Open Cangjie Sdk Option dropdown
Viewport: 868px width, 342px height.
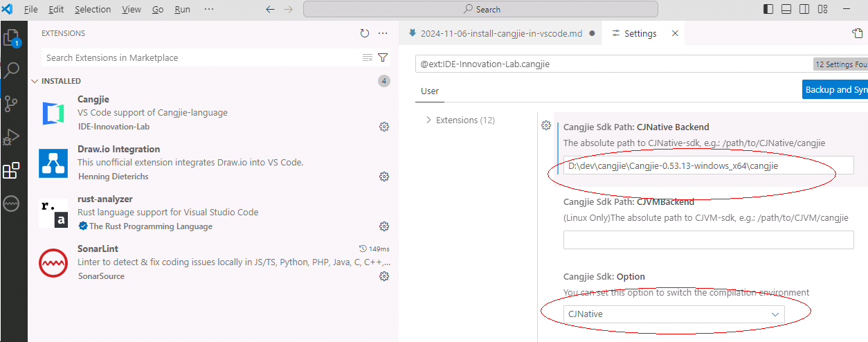[673, 314]
